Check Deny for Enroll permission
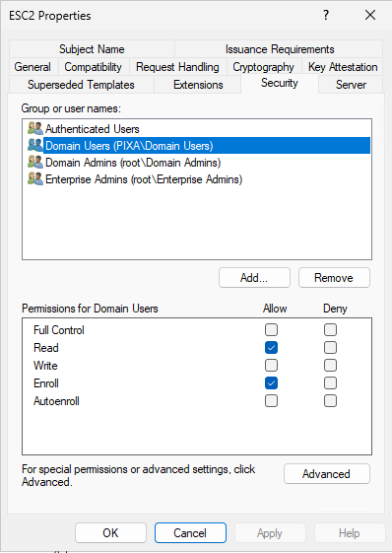 tap(330, 383)
